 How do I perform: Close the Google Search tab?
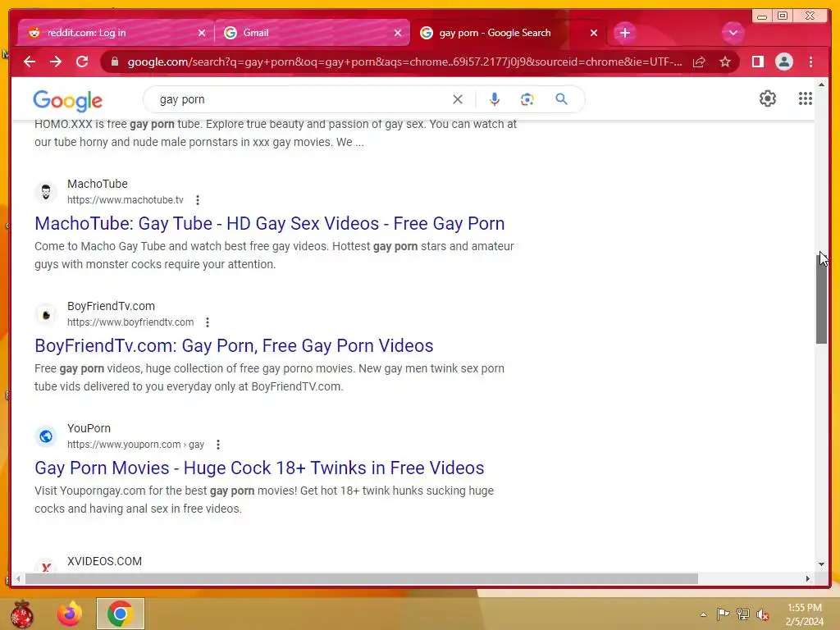(594, 33)
